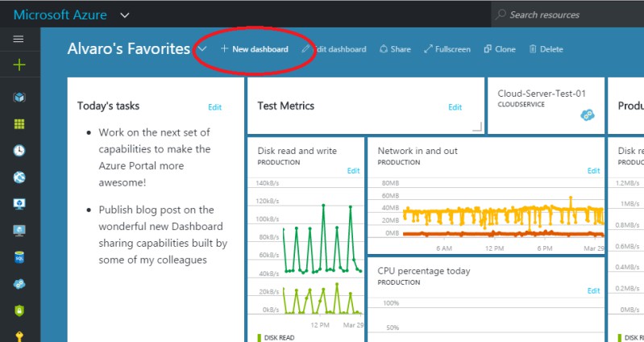The height and width of the screenshot is (342, 644).
Task: Switch dashboard to Fullscreen
Action: (x=447, y=49)
